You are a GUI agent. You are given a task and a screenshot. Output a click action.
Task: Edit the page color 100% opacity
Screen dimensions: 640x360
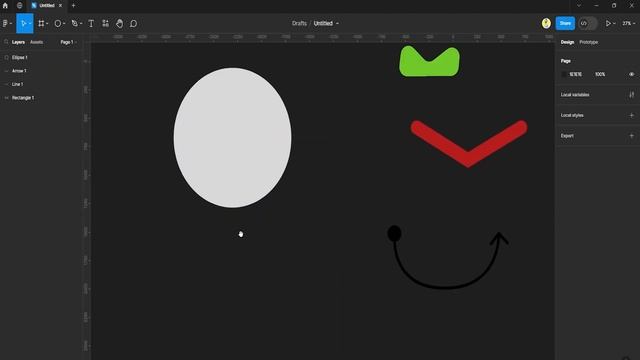600,74
